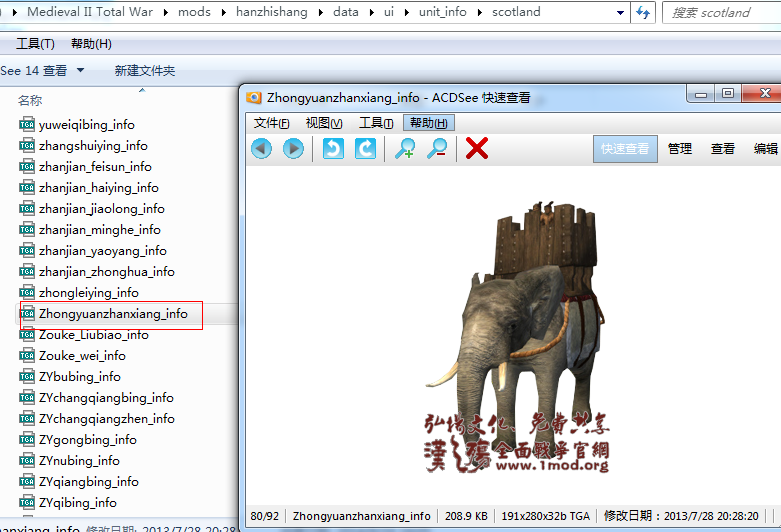The height and width of the screenshot is (532, 781).
Task: Select file ZYchangqiangzhen_info
Action: click(107, 418)
